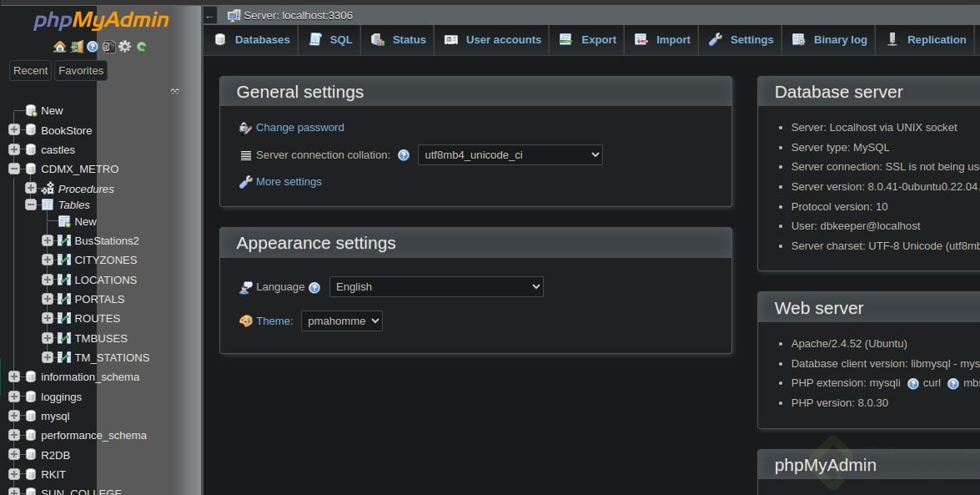The image size is (980, 495).
Task: Open the TMBUSES table in tree
Action: click(101, 338)
